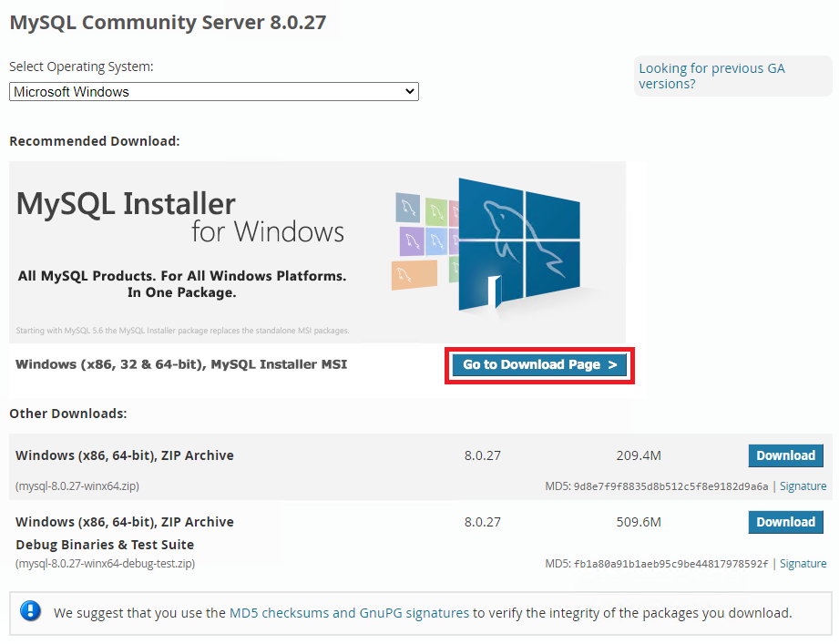Screen dimensions: 839x644
Task: Open Signature link for winx64-debug-test.zip
Action: click(803, 564)
